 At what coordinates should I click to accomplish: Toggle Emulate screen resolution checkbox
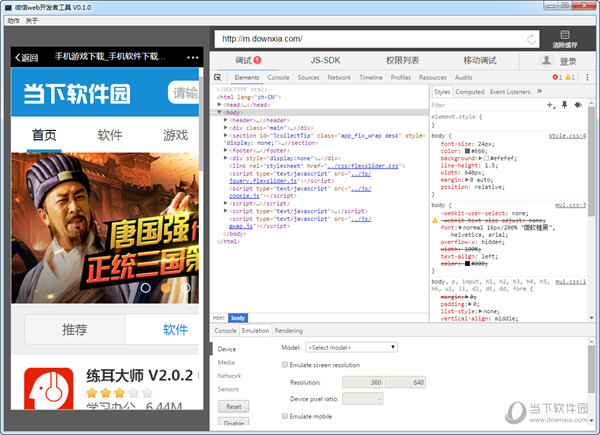point(285,365)
